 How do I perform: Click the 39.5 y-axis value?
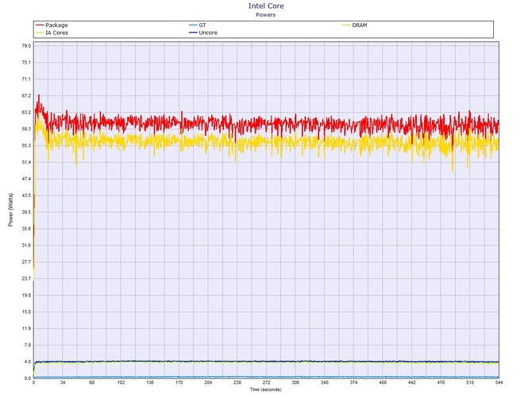pos(26,212)
